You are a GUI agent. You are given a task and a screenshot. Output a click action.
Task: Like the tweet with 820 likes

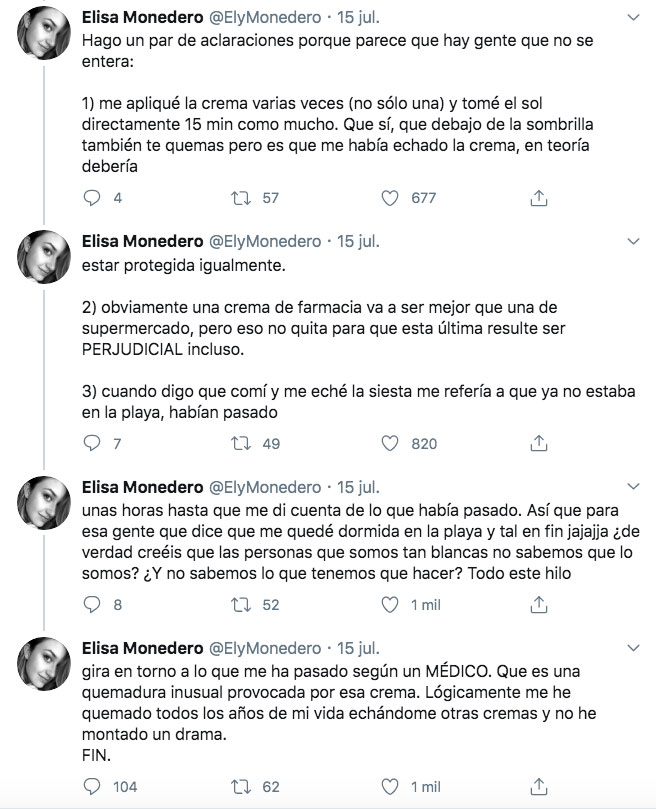pos(390,444)
